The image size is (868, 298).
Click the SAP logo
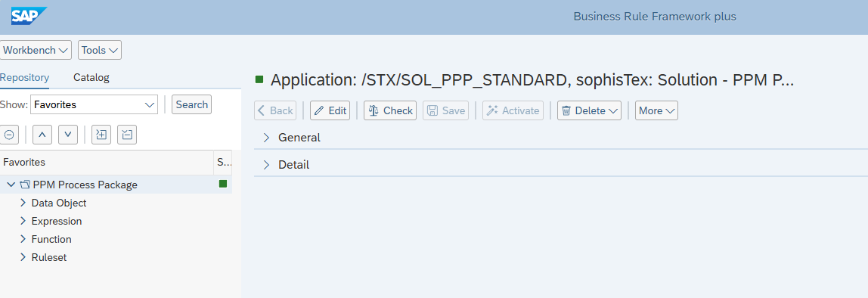tap(29, 16)
